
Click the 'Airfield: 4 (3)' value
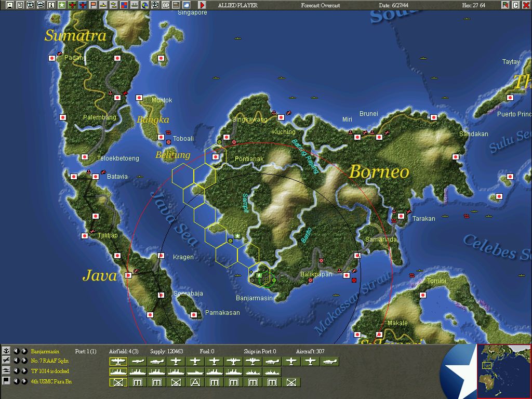pyautogui.click(x=124, y=351)
